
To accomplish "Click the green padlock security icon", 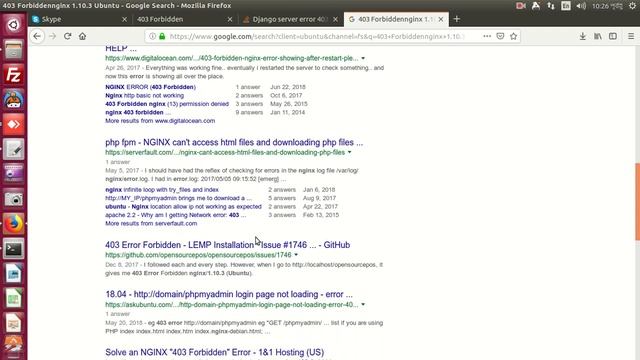I will tap(162, 36).
